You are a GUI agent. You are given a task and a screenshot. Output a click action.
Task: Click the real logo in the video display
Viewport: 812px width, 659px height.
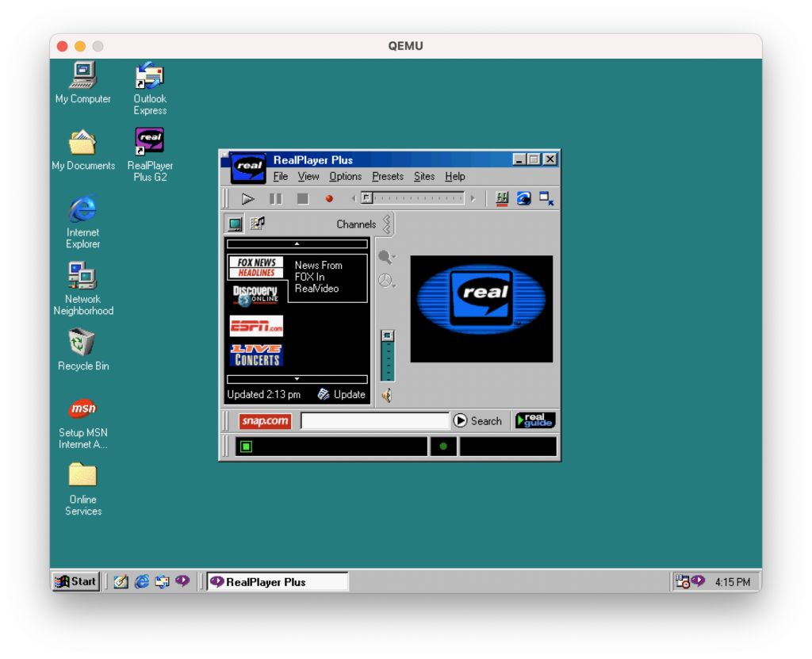[481, 299]
